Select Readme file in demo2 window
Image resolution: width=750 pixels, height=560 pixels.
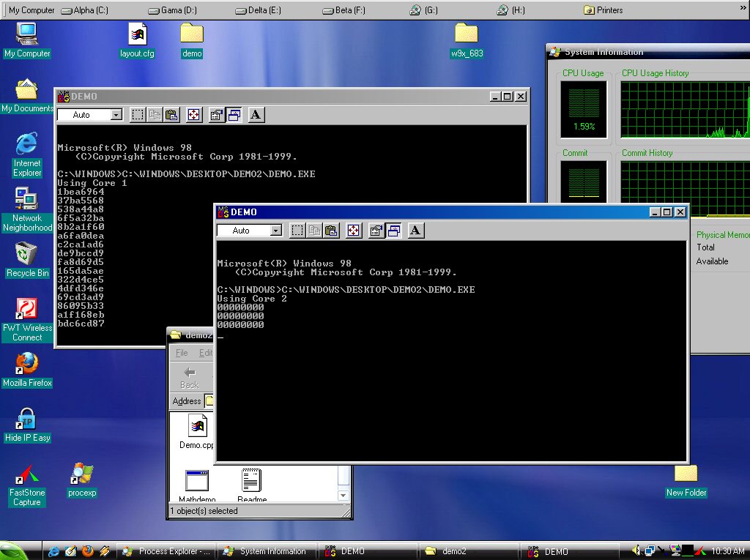252,485
